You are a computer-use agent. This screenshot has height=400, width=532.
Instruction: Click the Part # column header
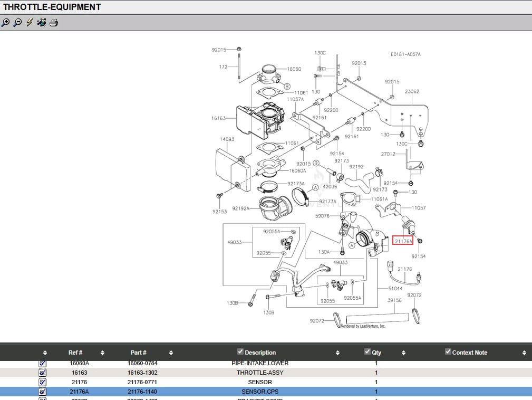pos(138,353)
